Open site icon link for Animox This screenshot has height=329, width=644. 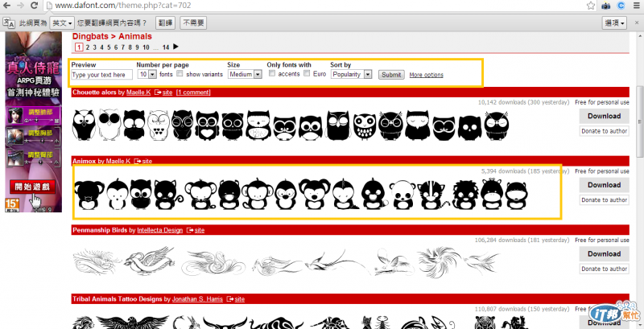(138, 161)
